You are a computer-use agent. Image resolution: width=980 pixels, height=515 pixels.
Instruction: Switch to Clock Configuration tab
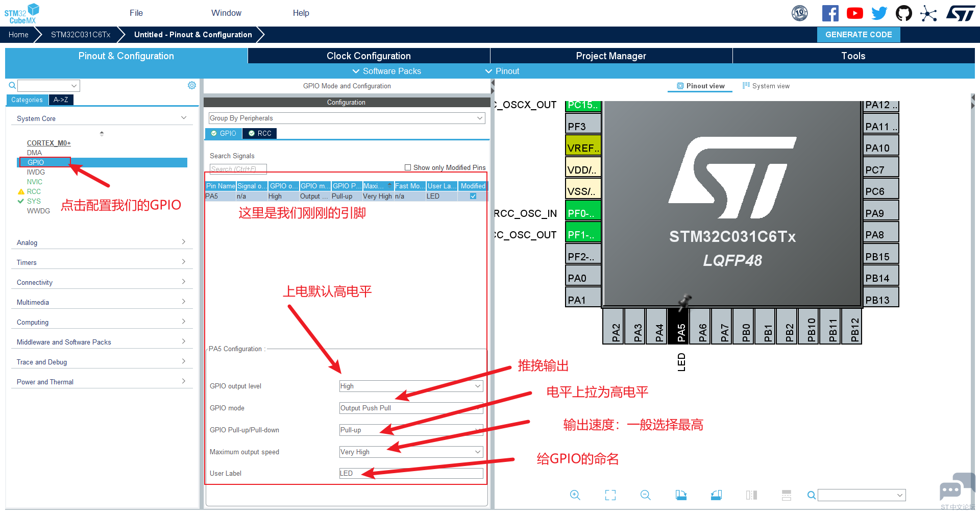tap(369, 56)
